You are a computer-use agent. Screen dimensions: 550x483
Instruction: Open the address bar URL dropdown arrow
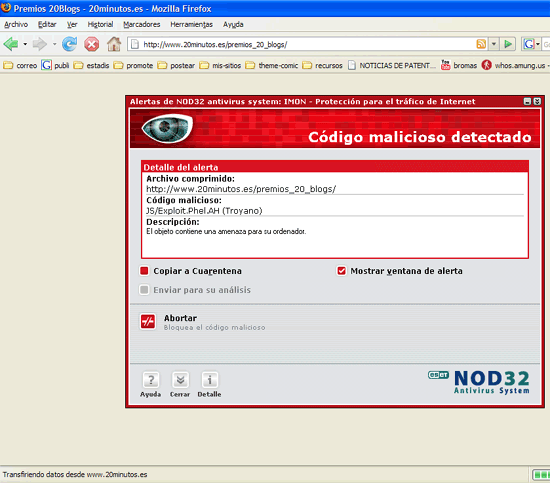click(494, 44)
